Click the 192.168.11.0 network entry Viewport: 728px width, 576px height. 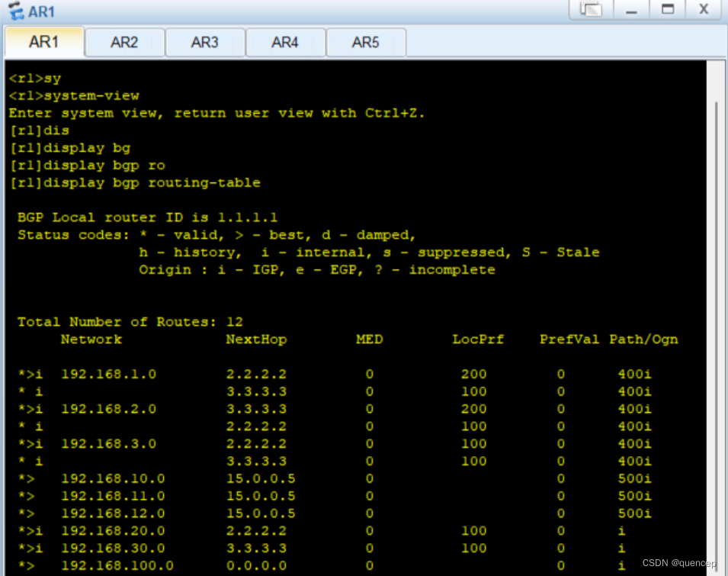tap(114, 496)
